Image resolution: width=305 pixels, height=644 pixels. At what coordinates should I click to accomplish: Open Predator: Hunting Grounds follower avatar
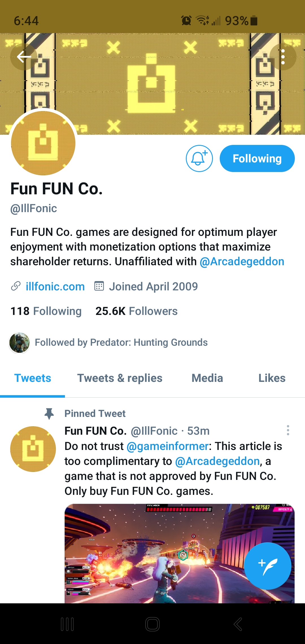click(19, 343)
